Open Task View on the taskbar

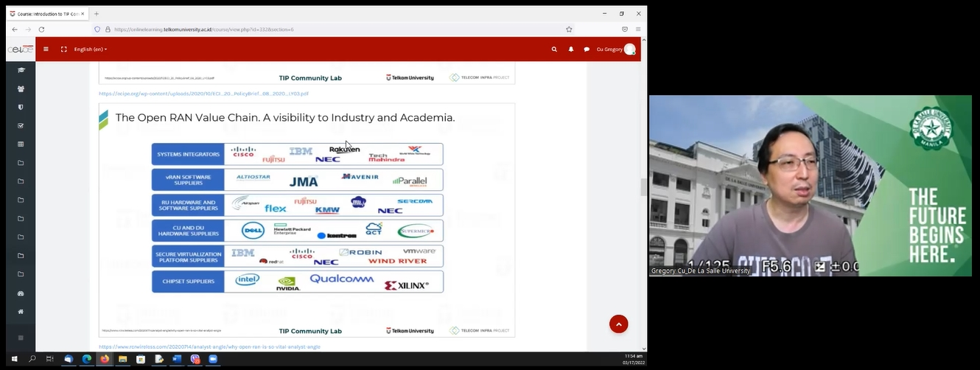(x=50, y=359)
